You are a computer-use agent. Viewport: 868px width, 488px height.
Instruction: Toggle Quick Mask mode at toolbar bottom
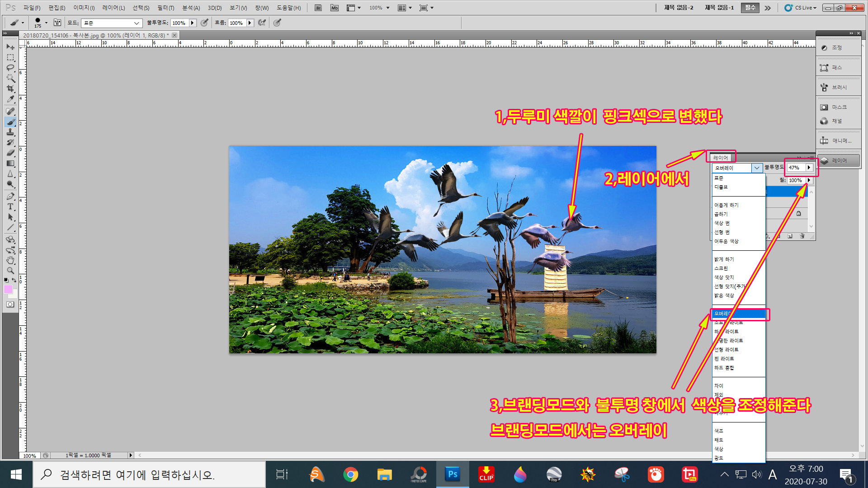[x=10, y=305]
